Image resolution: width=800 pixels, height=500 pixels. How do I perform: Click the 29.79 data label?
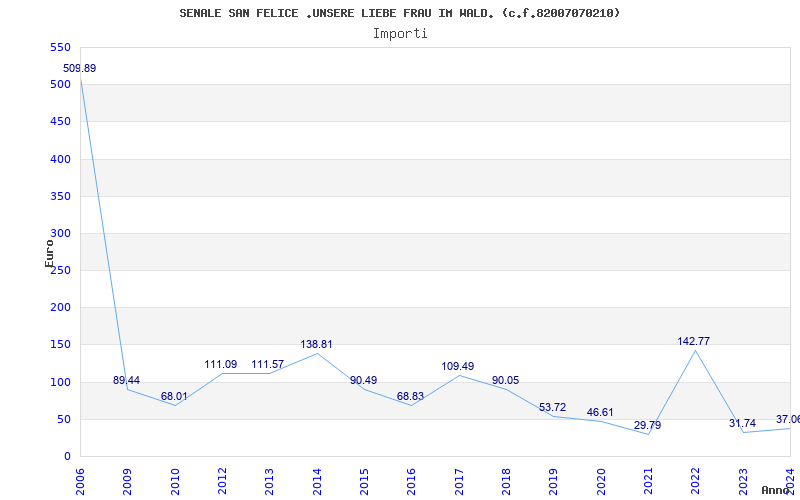click(647, 426)
